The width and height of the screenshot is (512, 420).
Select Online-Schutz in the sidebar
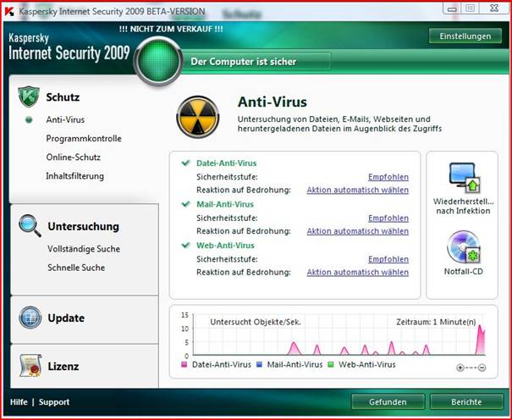[x=73, y=157]
